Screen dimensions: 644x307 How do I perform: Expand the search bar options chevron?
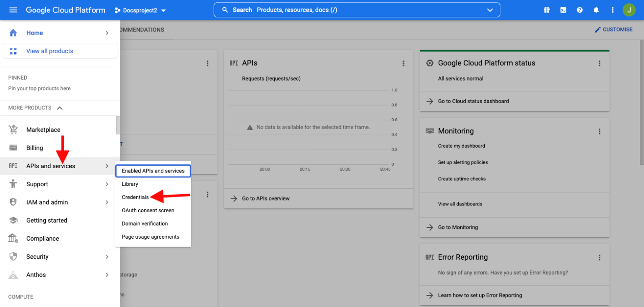pyautogui.click(x=490, y=10)
